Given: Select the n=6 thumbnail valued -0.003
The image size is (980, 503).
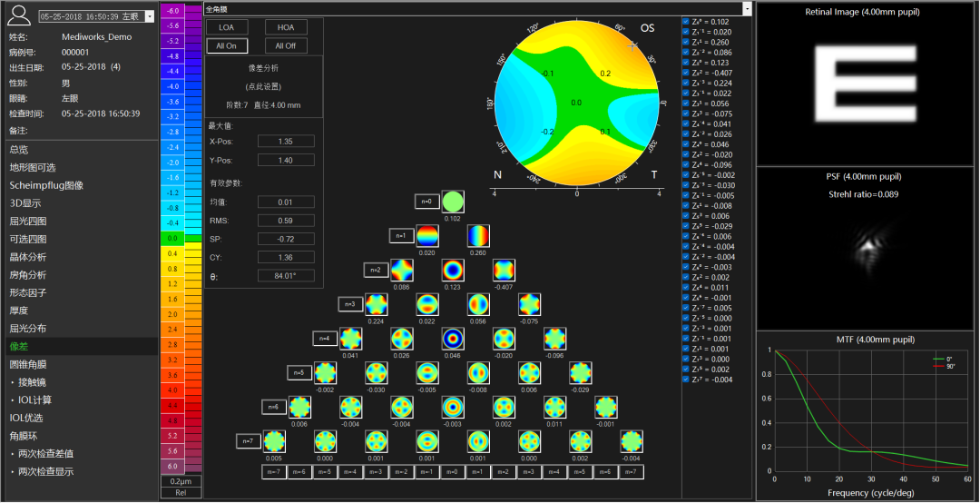Looking at the screenshot, I should (x=453, y=408).
